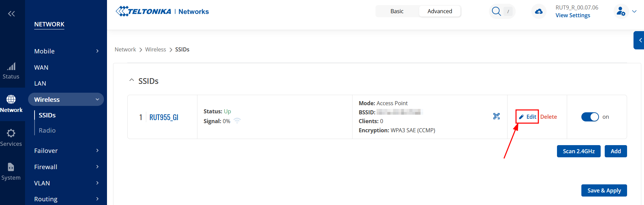This screenshot has width=644, height=205.
Task: Open the System file icon
Action: pyautogui.click(x=11, y=167)
